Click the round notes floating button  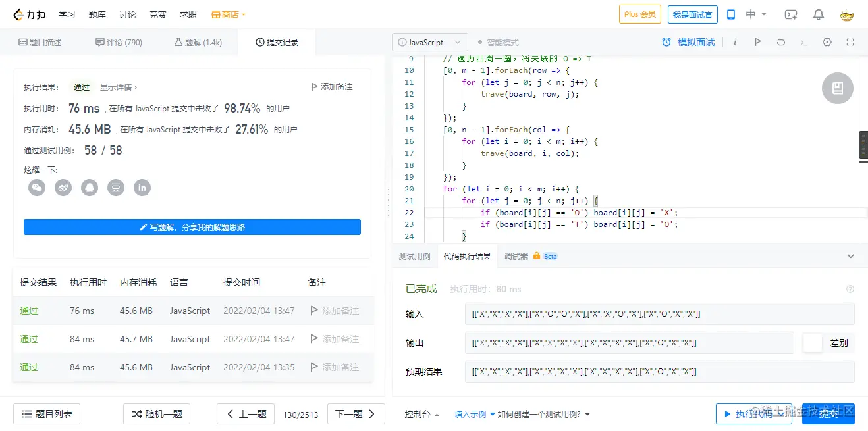838,88
